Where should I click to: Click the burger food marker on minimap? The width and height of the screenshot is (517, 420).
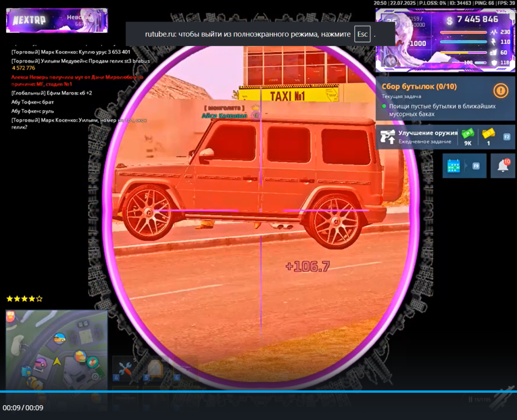80,356
